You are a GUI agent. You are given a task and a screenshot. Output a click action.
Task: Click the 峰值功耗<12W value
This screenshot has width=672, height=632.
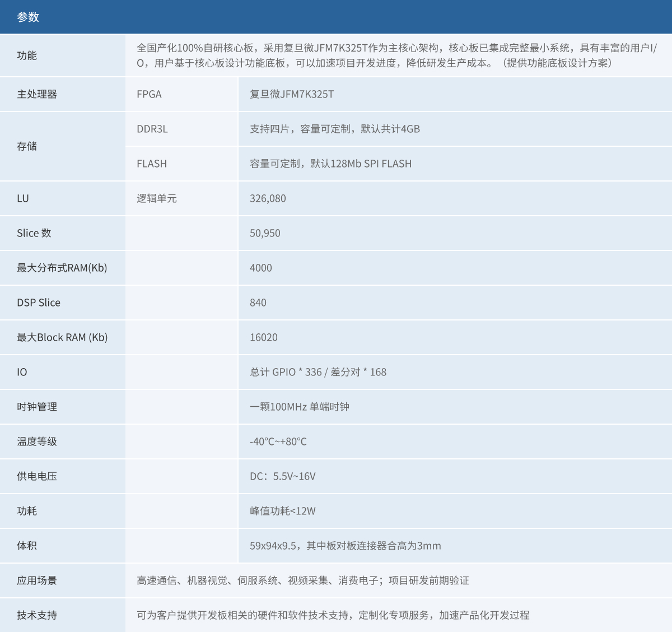tap(283, 511)
